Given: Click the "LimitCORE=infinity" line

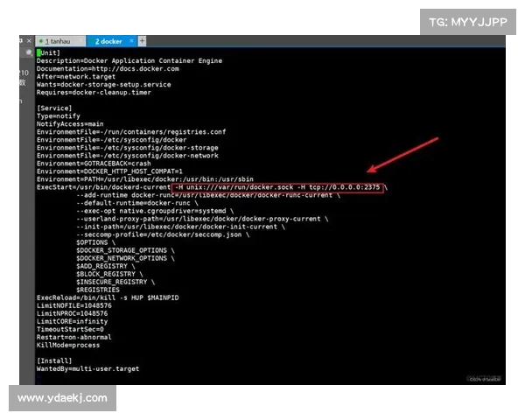Looking at the screenshot, I should click(x=72, y=321).
